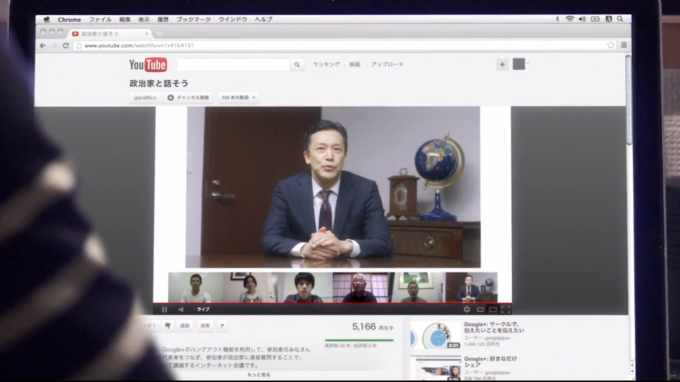Click the jppolitics channel button
680x382 pixels.
145,98
